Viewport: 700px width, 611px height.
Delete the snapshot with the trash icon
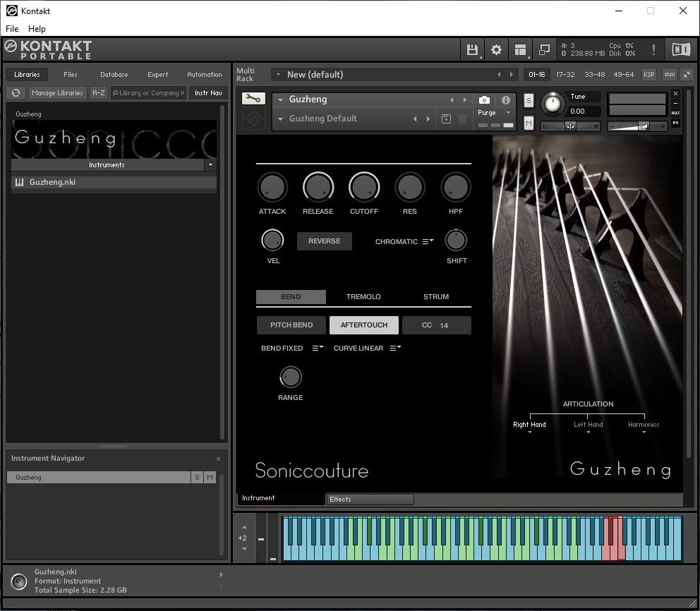tap(462, 119)
